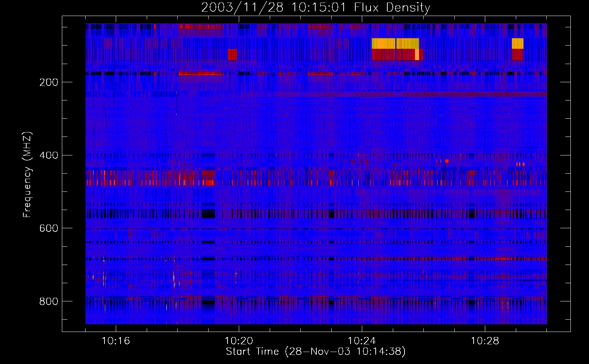Click the 'Start Time (28-Nov-03 10:14:38)' axis label
Viewport: 589px width, 364px height.
(316, 352)
